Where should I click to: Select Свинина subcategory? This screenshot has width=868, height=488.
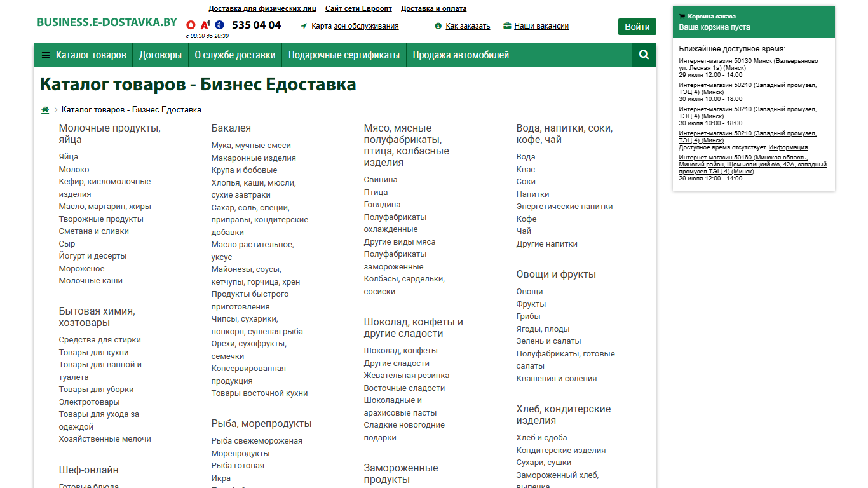(381, 180)
